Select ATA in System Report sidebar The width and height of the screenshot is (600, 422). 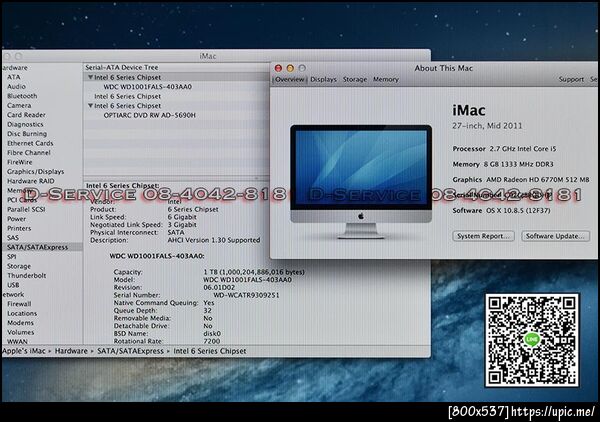14,77
